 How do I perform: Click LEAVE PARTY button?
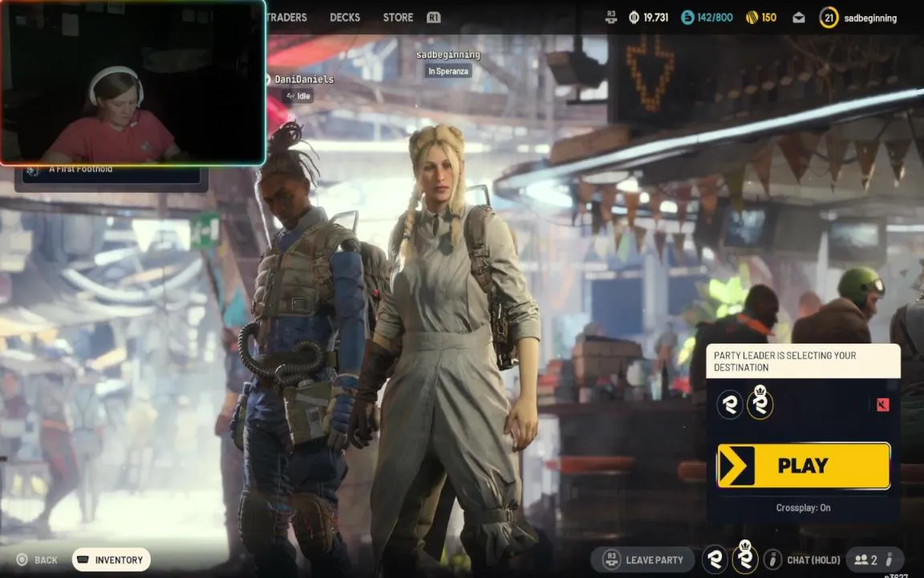point(644,560)
